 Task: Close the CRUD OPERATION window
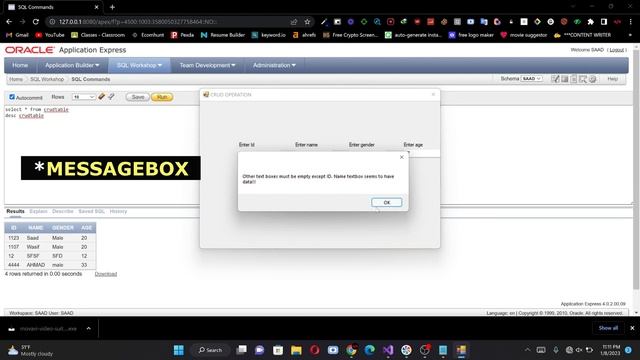pyautogui.click(x=433, y=95)
